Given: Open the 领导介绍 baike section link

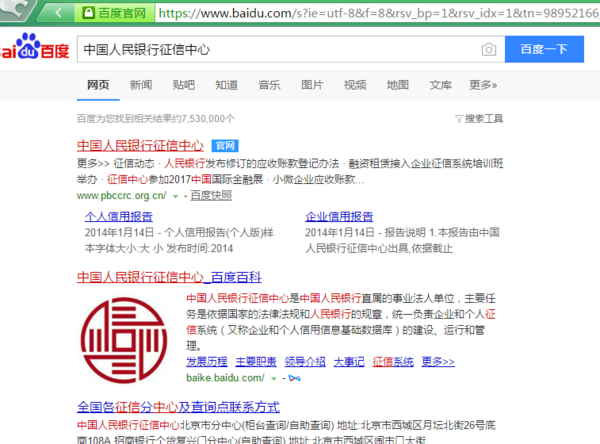Looking at the screenshot, I should click(x=305, y=362).
